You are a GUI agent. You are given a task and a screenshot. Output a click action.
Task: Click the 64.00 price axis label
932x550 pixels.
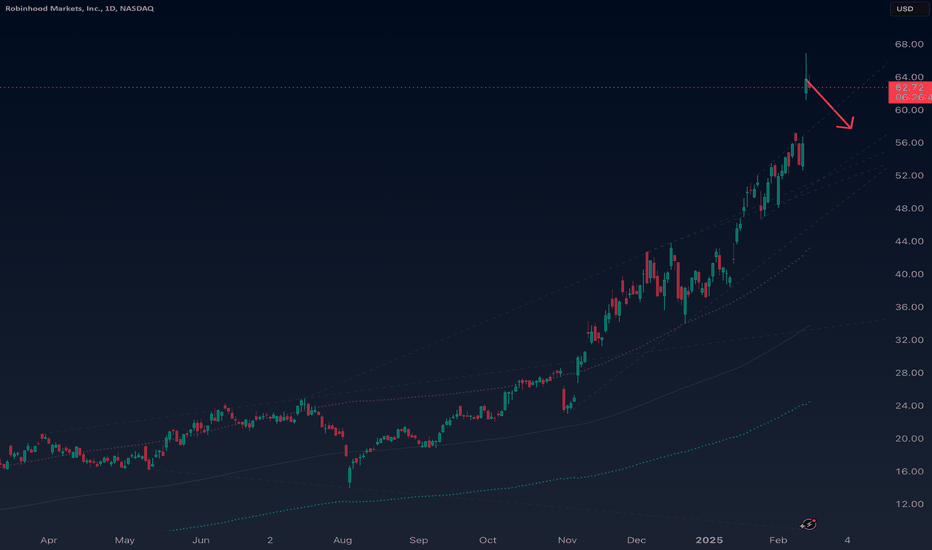[x=909, y=77]
